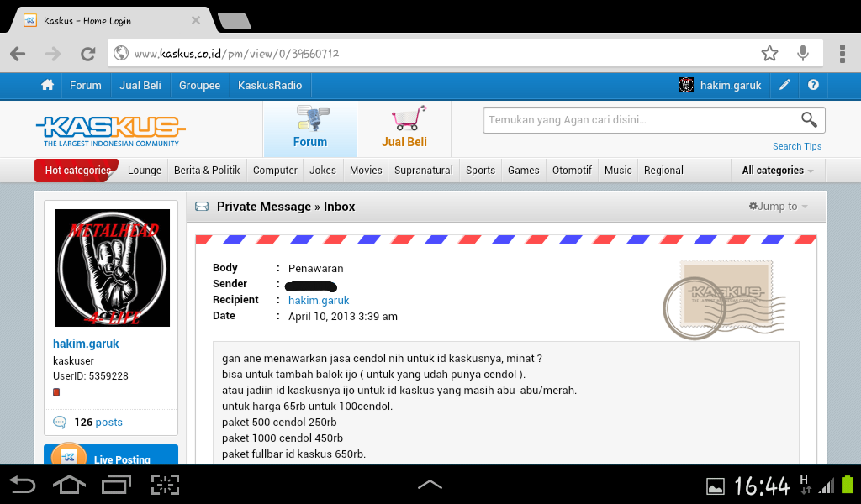Open the Search Tips link
Image resolution: width=861 pixels, height=504 pixels.
coord(797,146)
